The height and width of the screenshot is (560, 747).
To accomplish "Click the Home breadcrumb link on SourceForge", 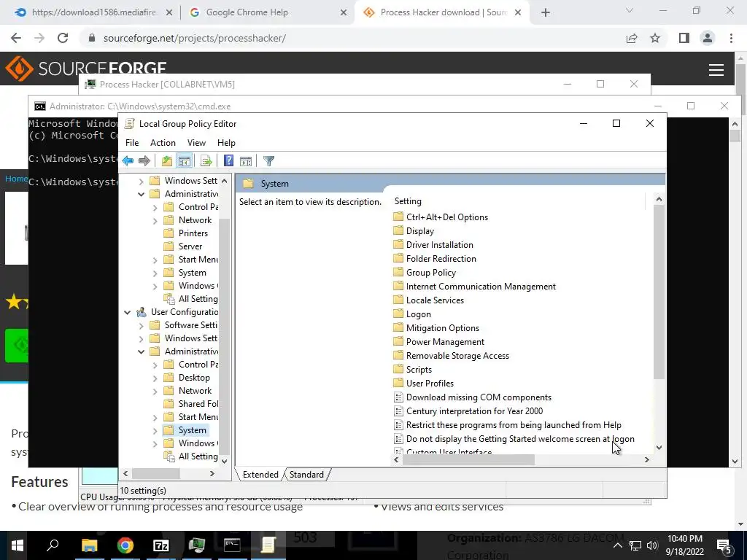I will (16, 179).
